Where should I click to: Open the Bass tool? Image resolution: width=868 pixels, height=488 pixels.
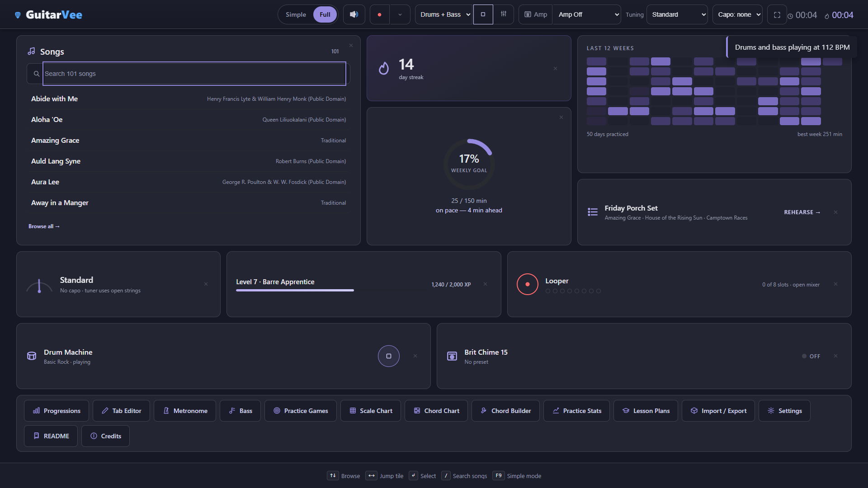240,411
